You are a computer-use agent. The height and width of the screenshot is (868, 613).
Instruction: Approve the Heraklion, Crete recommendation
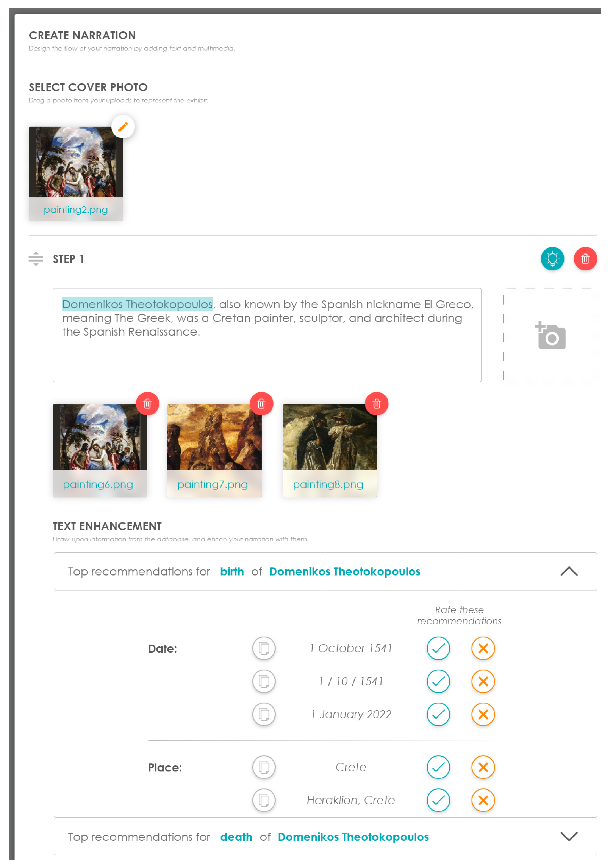438,800
